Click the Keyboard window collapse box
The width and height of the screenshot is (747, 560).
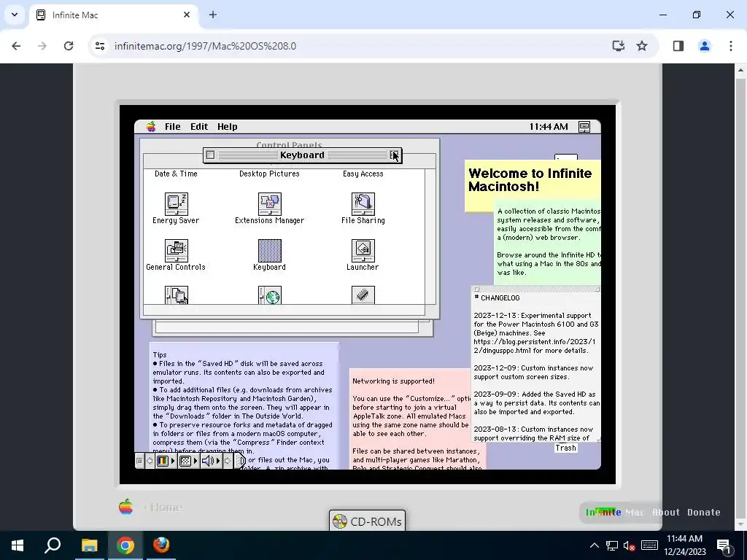[x=395, y=155]
